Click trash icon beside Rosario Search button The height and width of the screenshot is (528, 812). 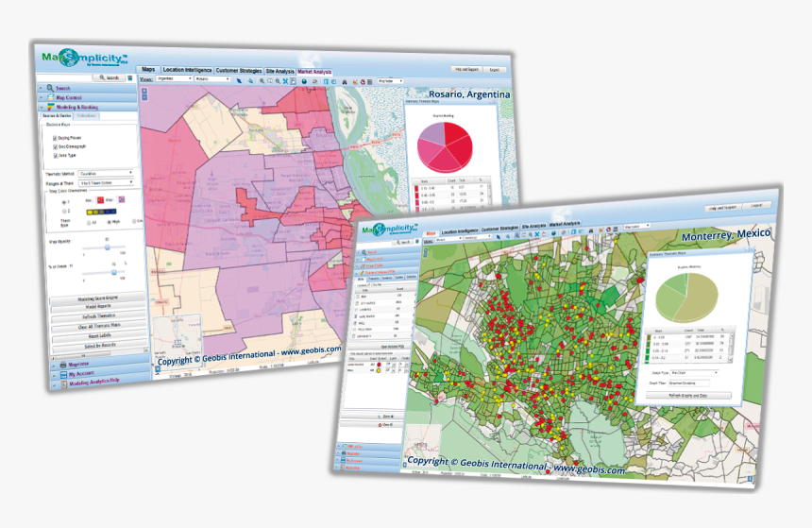[130, 78]
